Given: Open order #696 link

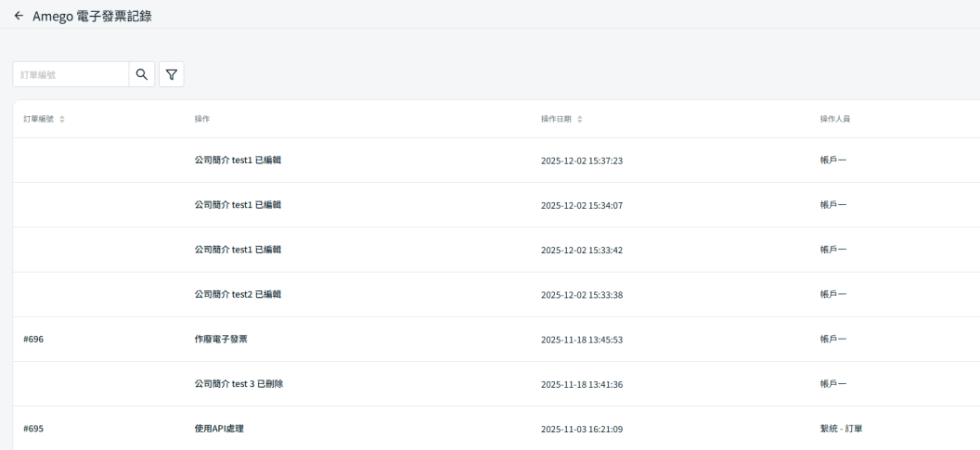Looking at the screenshot, I should click(33, 339).
